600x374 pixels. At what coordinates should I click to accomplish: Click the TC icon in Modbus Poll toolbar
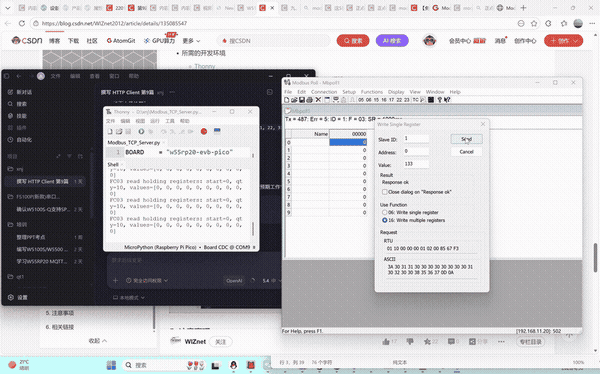416,100
